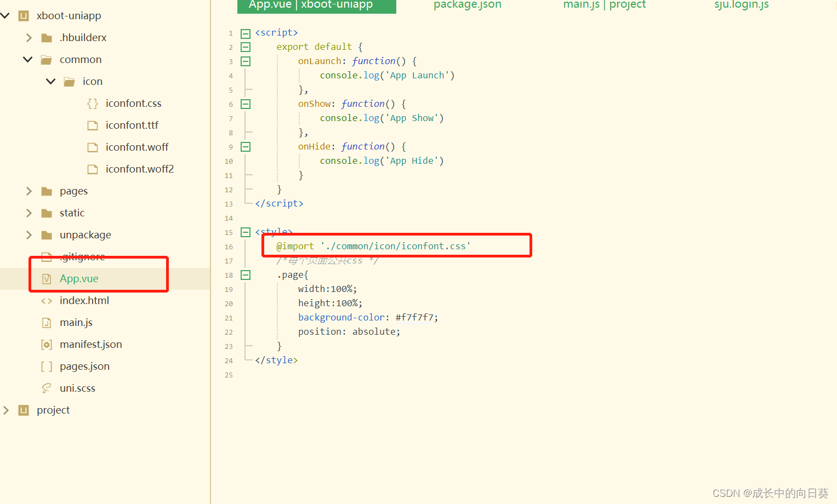837x504 pixels.
Task: Click console.log('App Hide') code line
Action: 382,161
